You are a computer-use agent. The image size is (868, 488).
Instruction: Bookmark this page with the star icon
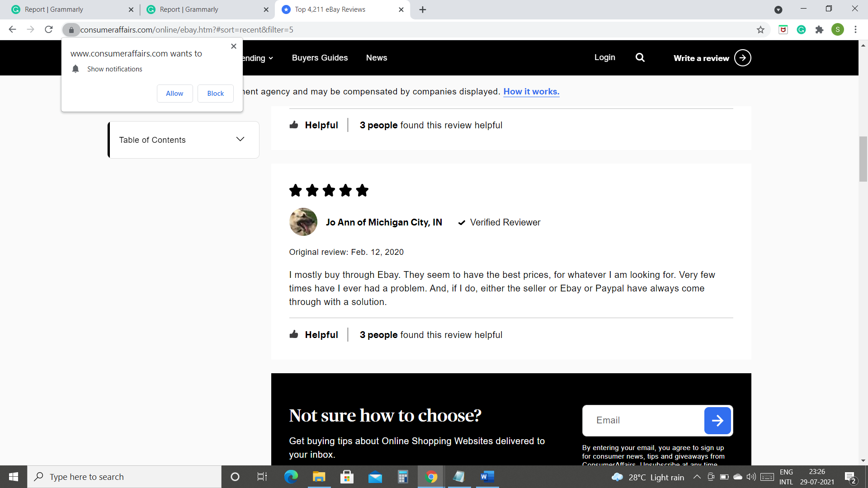click(x=760, y=30)
